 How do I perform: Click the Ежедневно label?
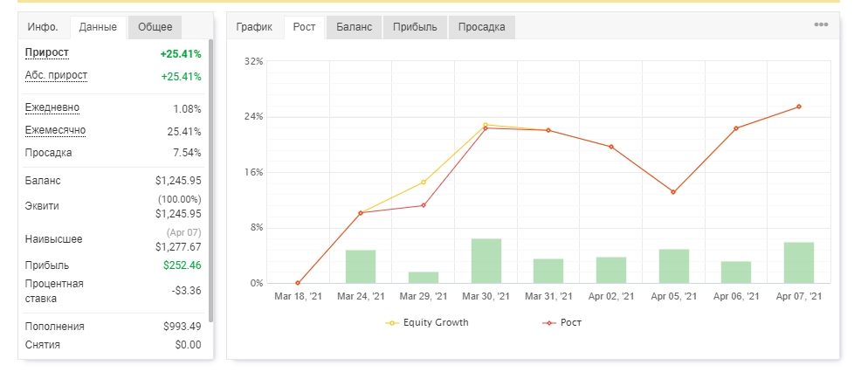pos(52,108)
